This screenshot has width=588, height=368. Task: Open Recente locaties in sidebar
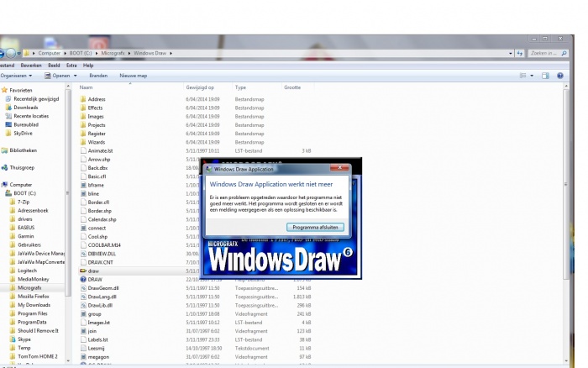[x=31, y=116]
